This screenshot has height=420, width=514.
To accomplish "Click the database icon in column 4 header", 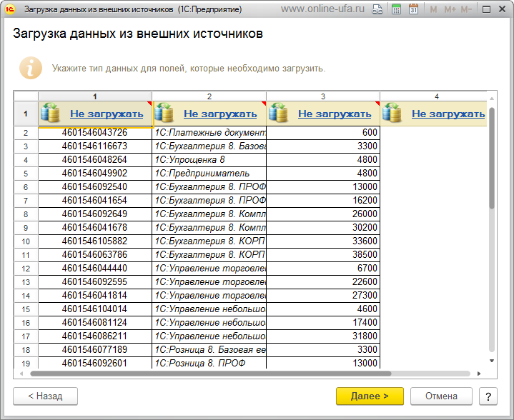I will (392, 113).
